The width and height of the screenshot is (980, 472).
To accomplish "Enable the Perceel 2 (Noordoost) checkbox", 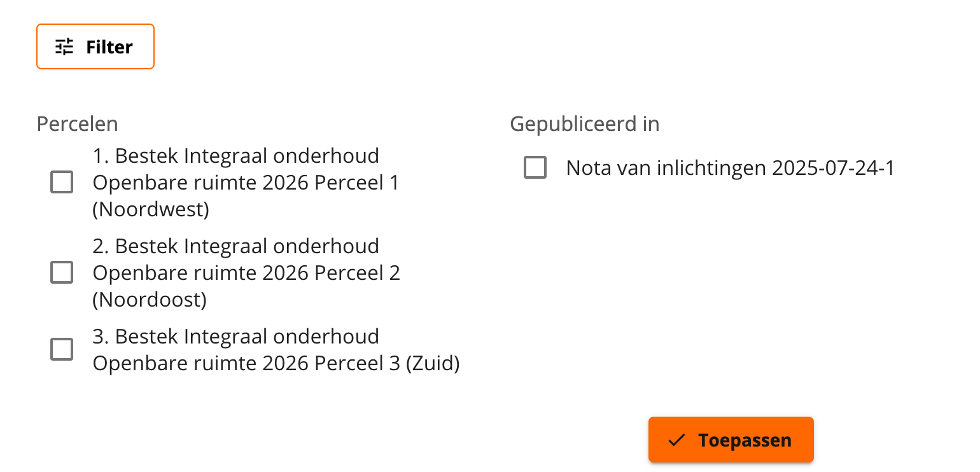I will 62,273.
